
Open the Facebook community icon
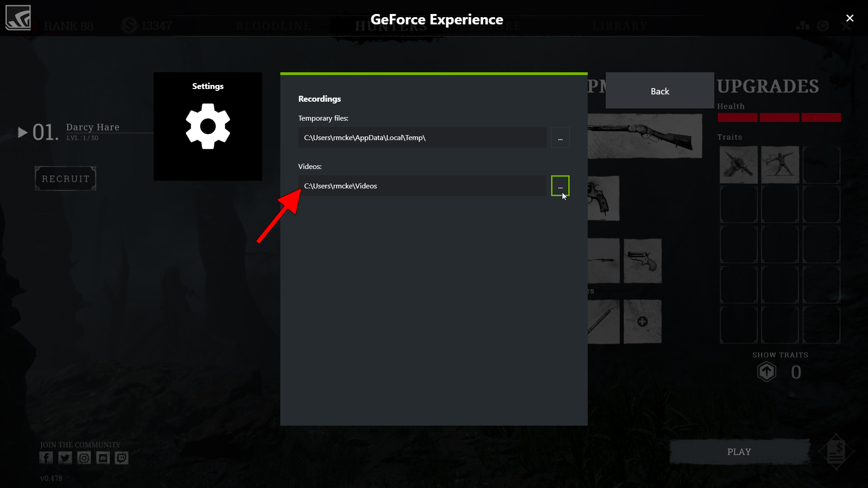pos(46,458)
